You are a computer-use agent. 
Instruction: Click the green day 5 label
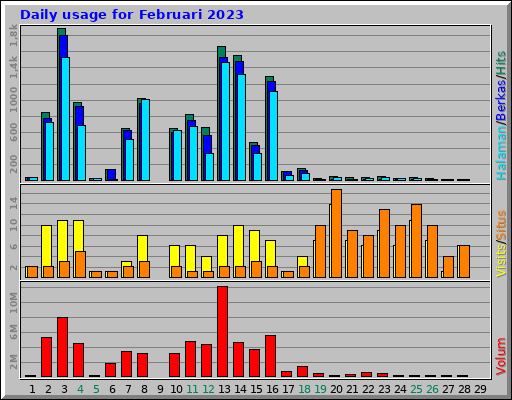pos(96,389)
